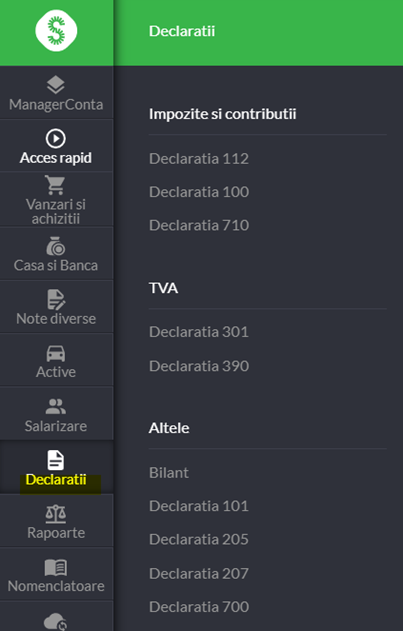Image resolution: width=403 pixels, height=631 pixels.
Task: Open Salarizare people icon
Action: pos(56,406)
